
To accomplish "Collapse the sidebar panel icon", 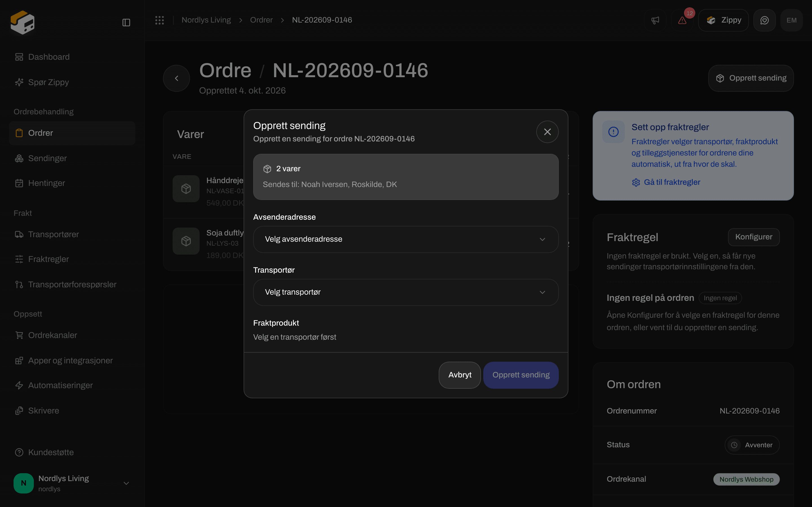I will [126, 23].
